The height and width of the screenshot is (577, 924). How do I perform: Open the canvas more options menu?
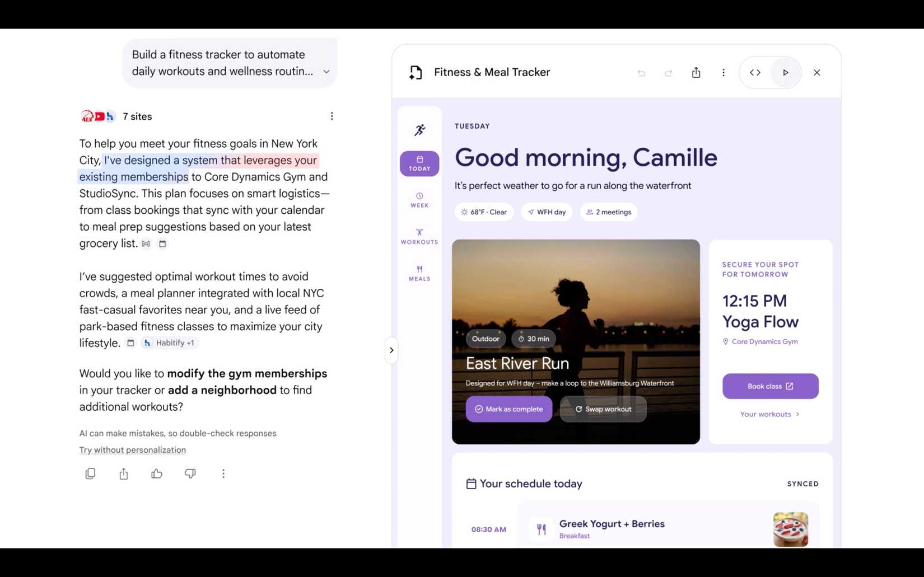724,72
